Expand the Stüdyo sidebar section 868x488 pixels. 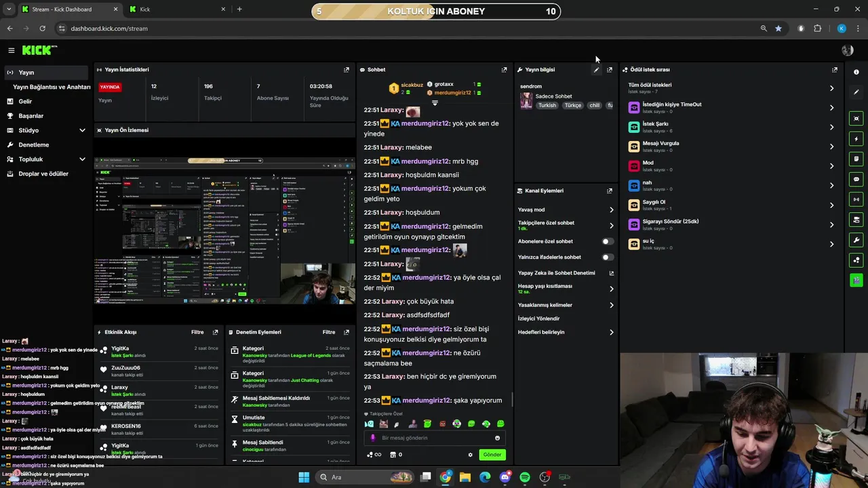[45, 130]
